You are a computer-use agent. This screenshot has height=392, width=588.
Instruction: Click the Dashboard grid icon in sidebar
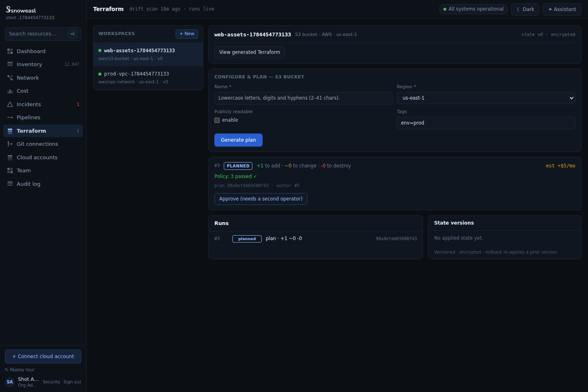click(10, 51)
